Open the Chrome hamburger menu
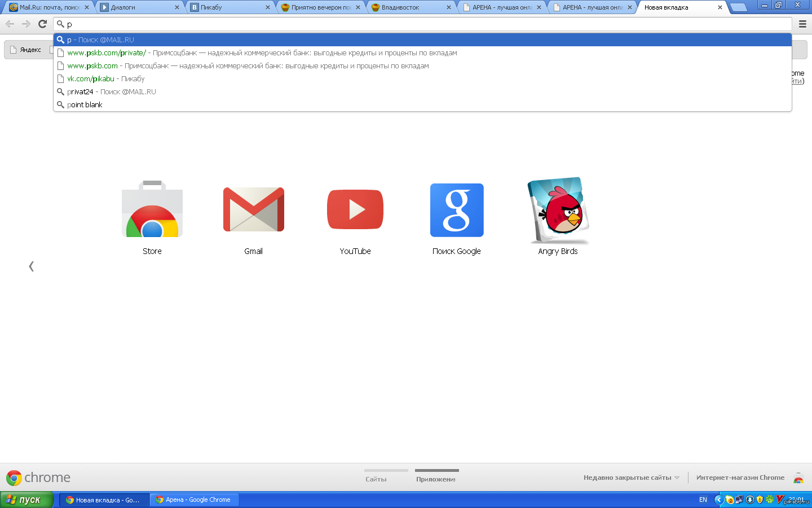The height and width of the screenshot is (508, 812). click(802, 24)
